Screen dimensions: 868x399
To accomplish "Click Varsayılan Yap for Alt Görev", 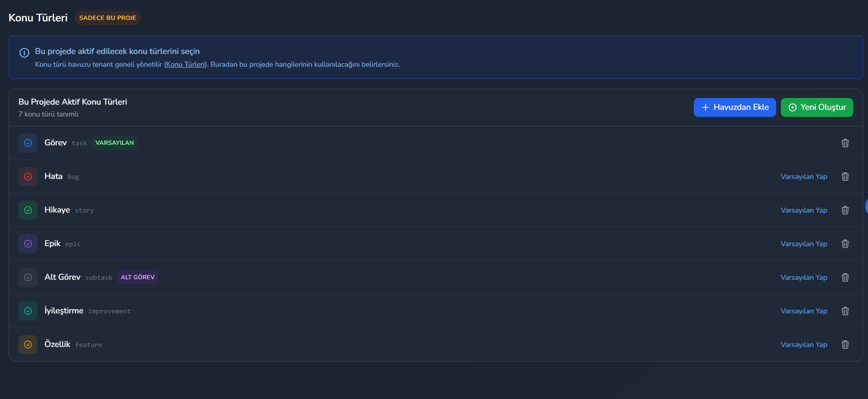I will pos(804,277).
